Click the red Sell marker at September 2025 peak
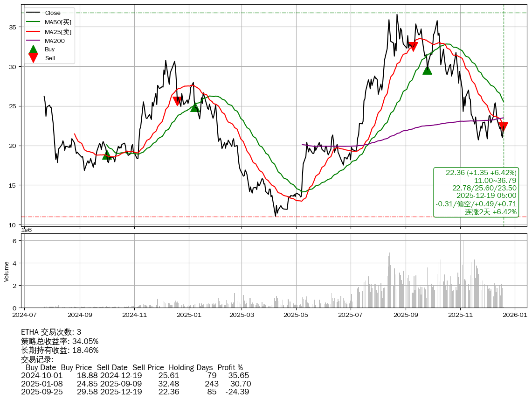 pyautogui.click(x=413, y=46)
